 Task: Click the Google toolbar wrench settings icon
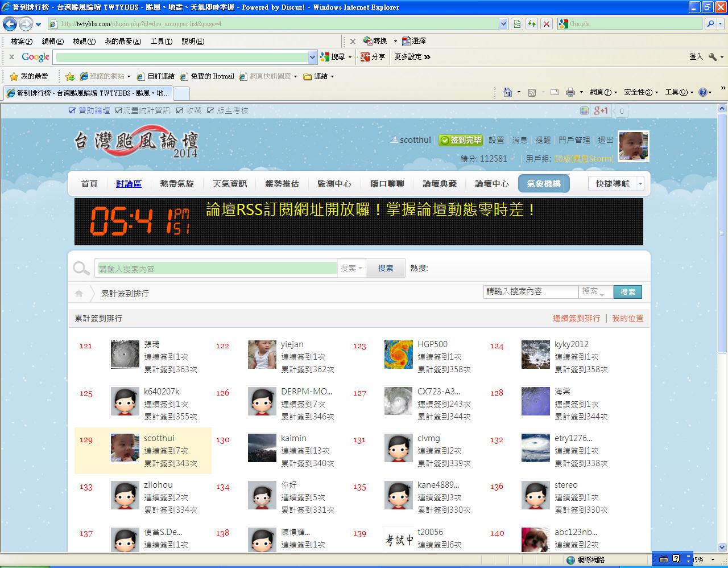712,57
